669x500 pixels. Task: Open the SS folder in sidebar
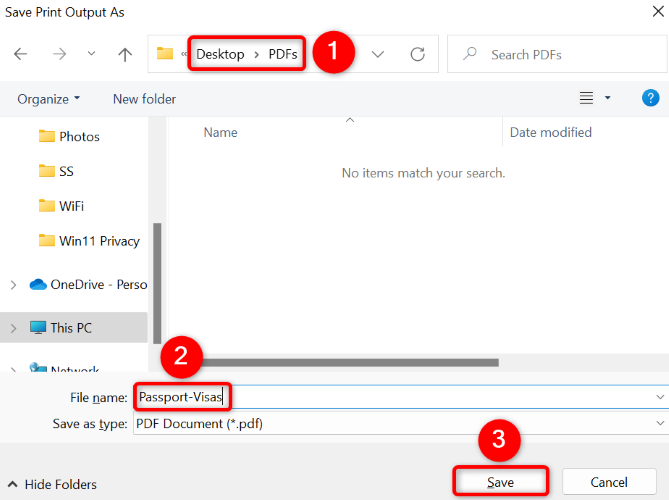coord(56,172)
